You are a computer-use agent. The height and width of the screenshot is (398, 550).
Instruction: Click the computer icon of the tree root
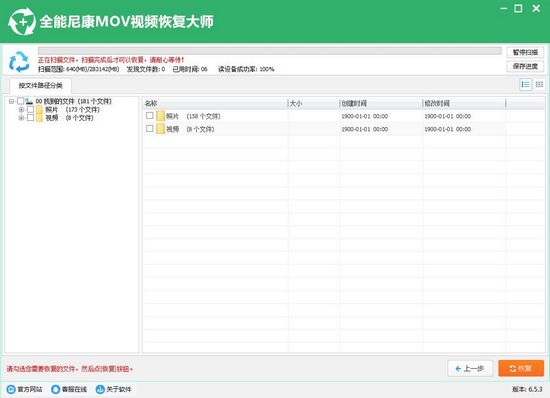coord(29,101)
